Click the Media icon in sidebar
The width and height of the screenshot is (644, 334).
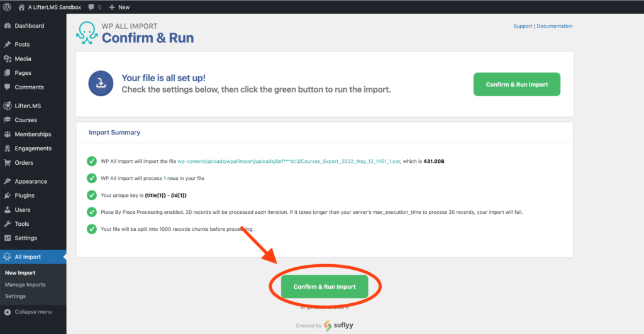[8, 58]
